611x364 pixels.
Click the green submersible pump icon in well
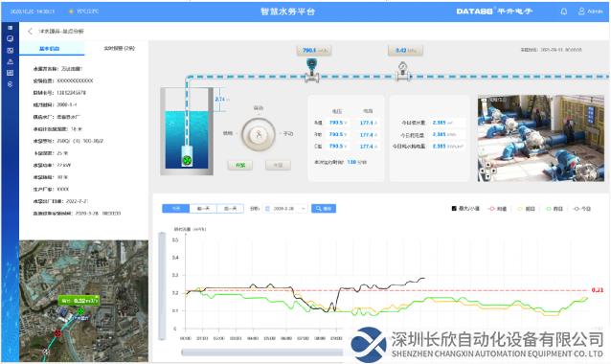click(x=187, y=160)
